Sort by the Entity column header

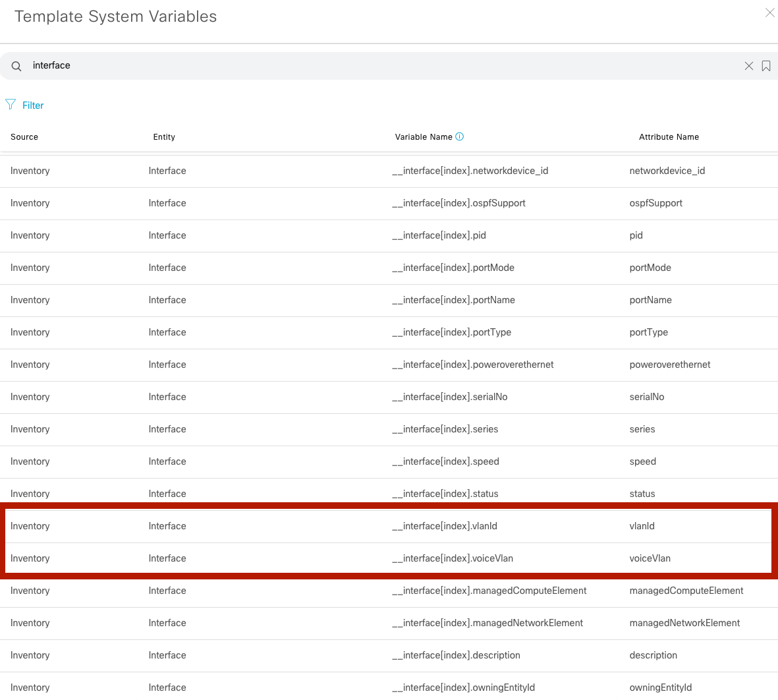(164, 137)
